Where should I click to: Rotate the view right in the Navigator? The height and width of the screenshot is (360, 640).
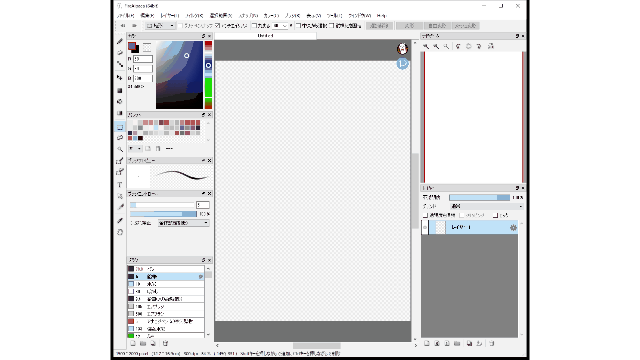[x=479, y=47]
